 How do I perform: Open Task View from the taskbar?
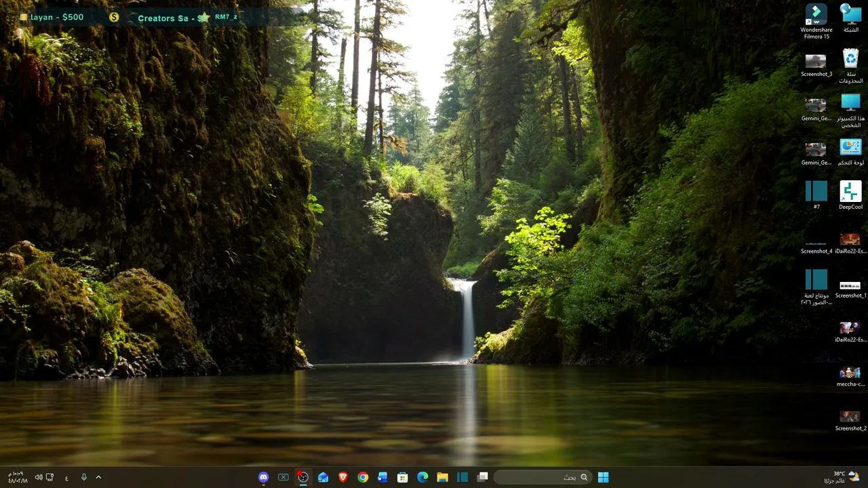tap(482, 477)
